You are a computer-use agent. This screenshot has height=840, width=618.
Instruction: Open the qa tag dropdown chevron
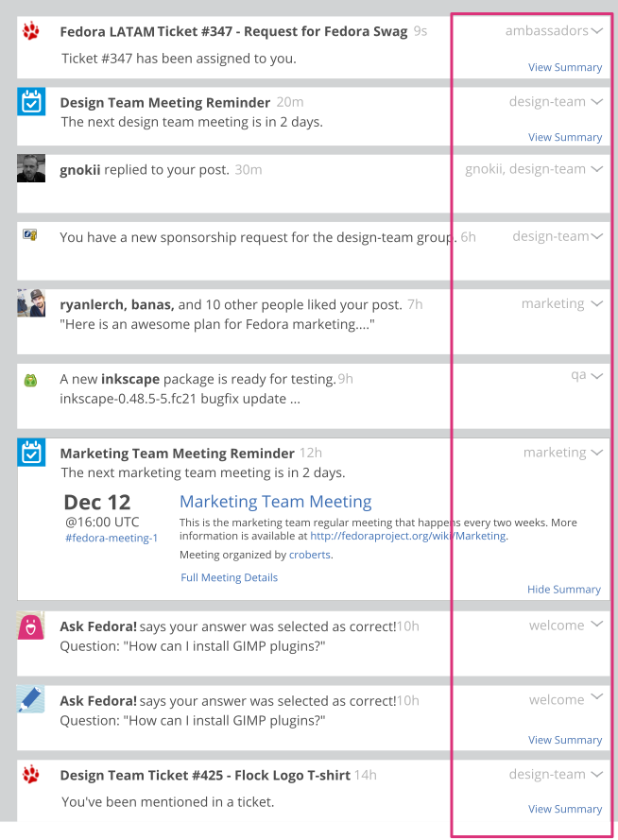point(597,376)
